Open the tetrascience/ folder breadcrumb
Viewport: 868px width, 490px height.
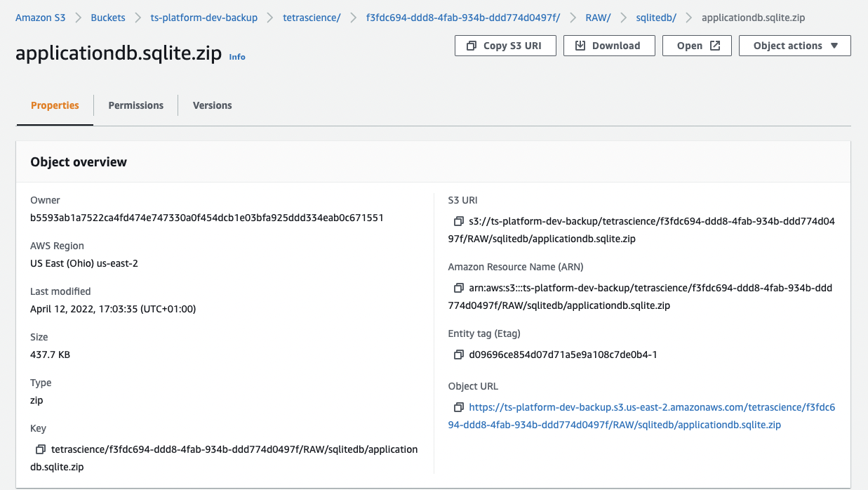pos(312,17)
